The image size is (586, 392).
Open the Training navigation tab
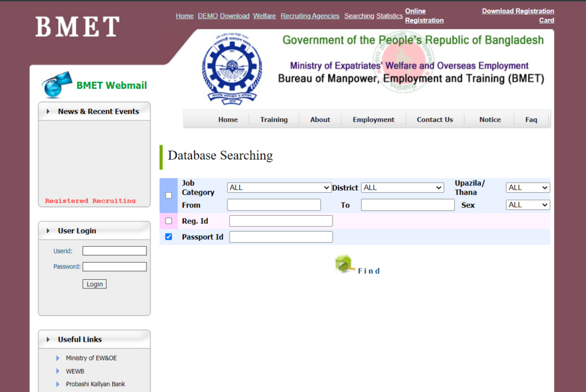pos(274,120)
